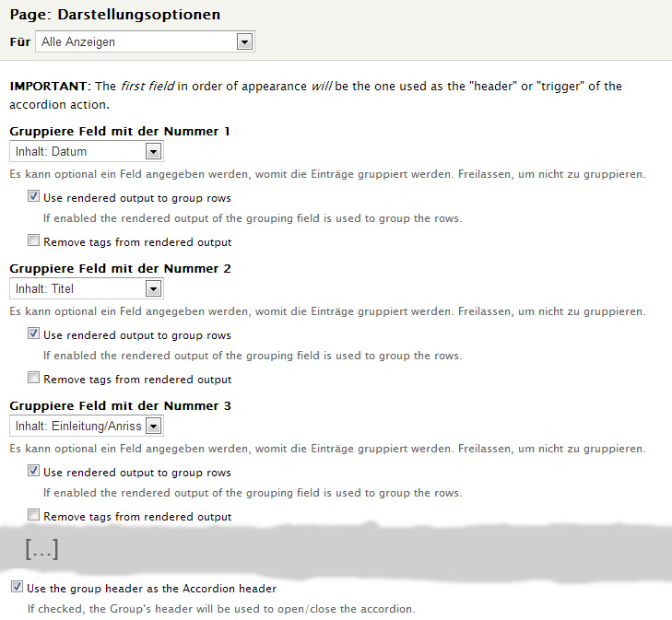
Task: Click the down arrow beside Inhalt: Titel
Action: [x=154, y=289]
